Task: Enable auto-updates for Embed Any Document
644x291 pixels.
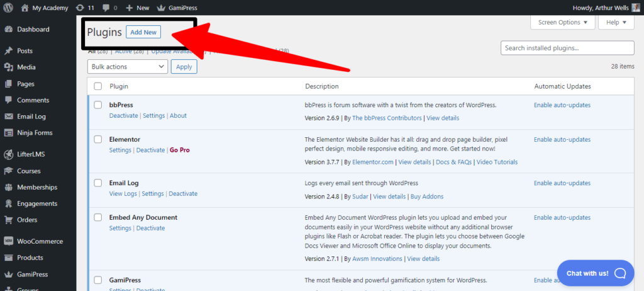Action: [x=562, y=217]
